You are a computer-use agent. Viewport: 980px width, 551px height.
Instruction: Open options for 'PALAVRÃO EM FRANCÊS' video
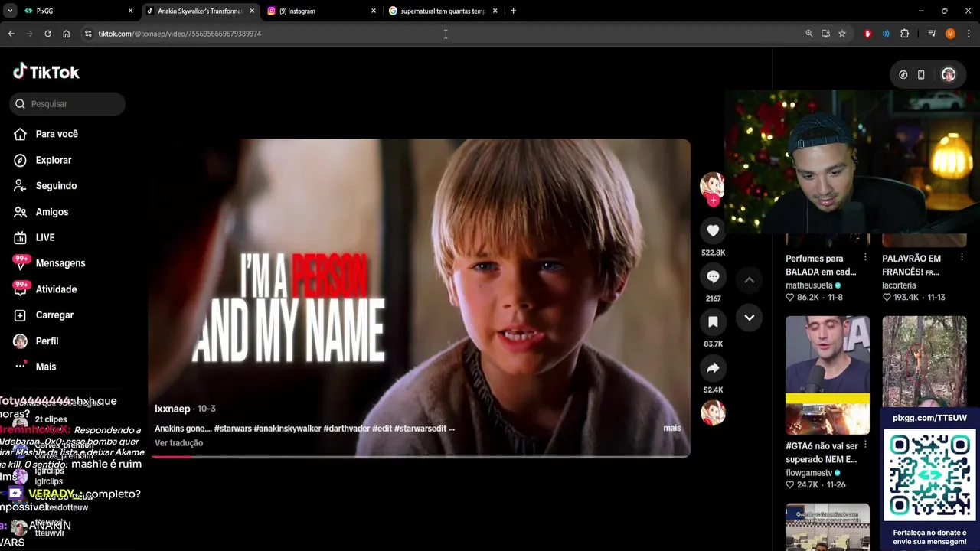[x=962, y=258]
